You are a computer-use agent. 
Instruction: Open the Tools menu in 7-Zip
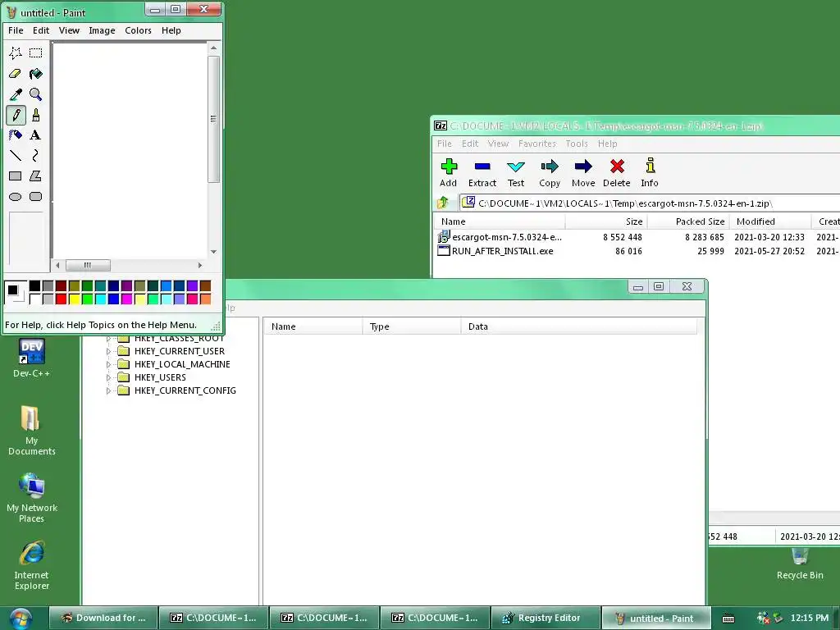(577, 144)
